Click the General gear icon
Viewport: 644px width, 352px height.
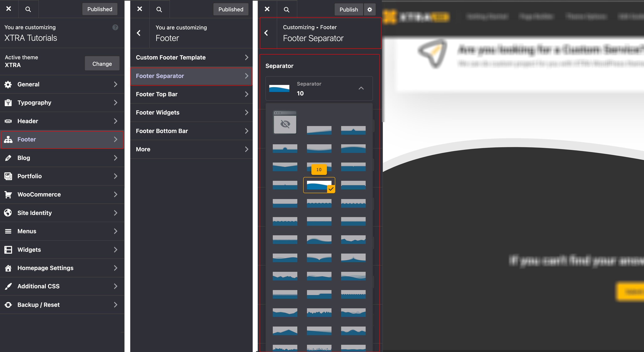[x=8, y=84]
